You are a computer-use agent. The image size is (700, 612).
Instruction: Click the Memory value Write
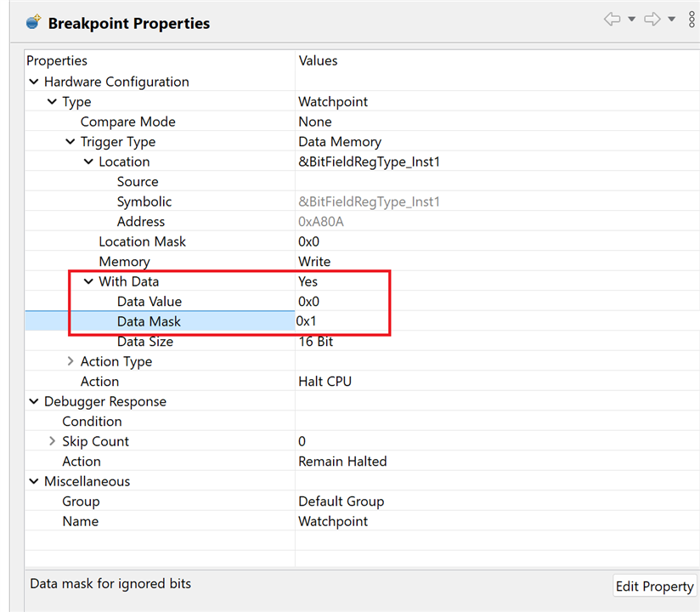(x=314, y=261)
